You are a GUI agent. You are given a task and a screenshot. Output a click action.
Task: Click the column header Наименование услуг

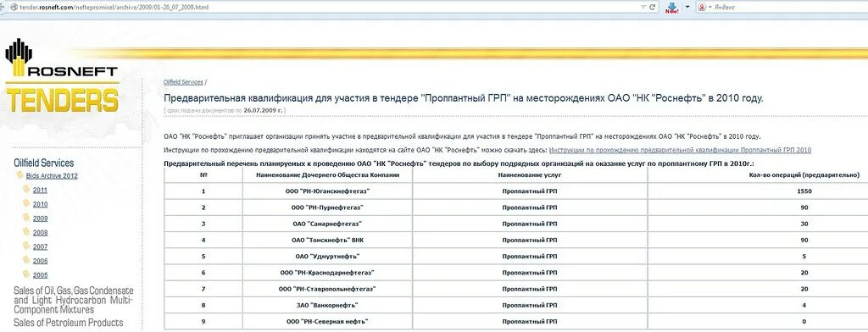(530, 174)
